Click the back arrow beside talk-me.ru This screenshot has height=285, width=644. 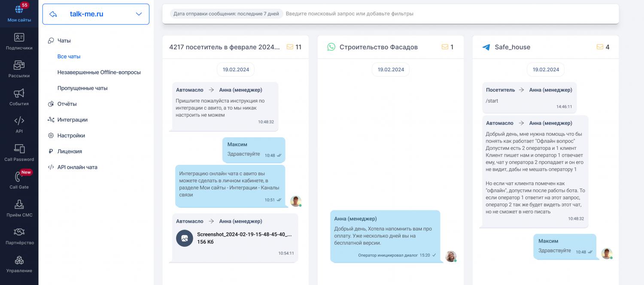coord(53,14)
